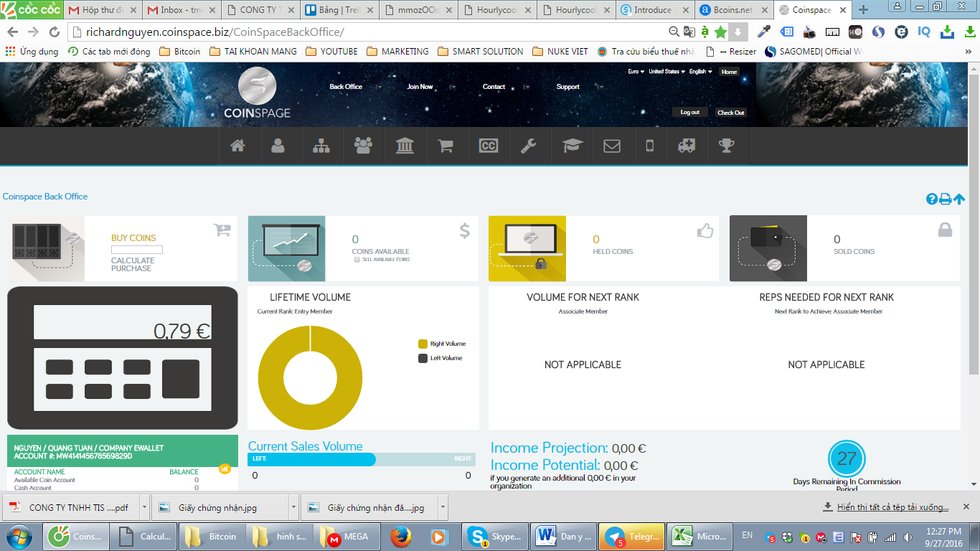Image resolution: width=980 pixels, height=551 pixels.
Task: Click the blue help question mark icon
Action: click(x=932, y=199)
